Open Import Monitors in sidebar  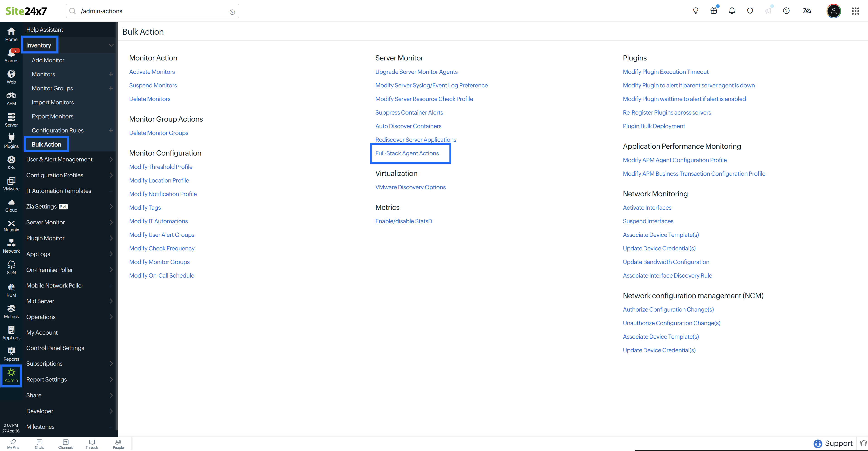53,102
